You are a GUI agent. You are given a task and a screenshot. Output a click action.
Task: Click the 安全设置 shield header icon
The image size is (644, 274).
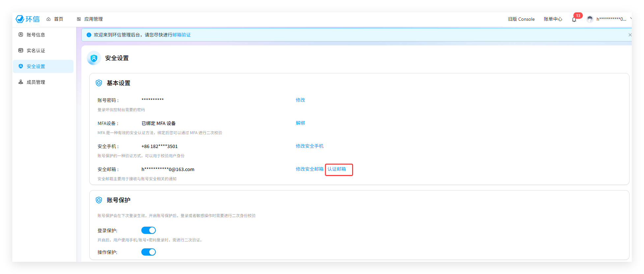pos(94,58)
